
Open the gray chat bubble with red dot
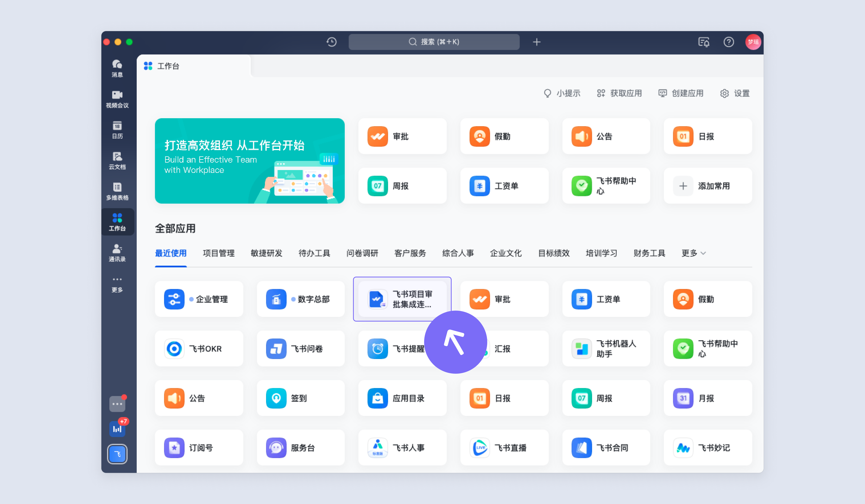tap(117, 404)
